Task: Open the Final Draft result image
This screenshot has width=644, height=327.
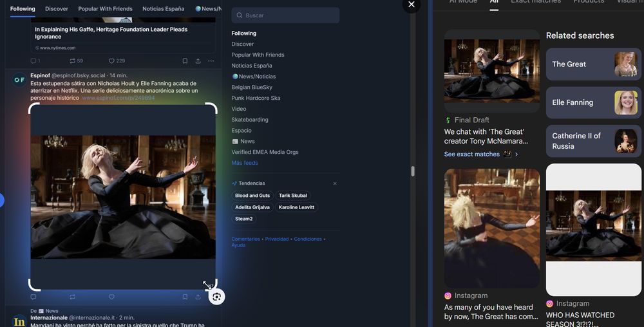Action: click(492, 71)
